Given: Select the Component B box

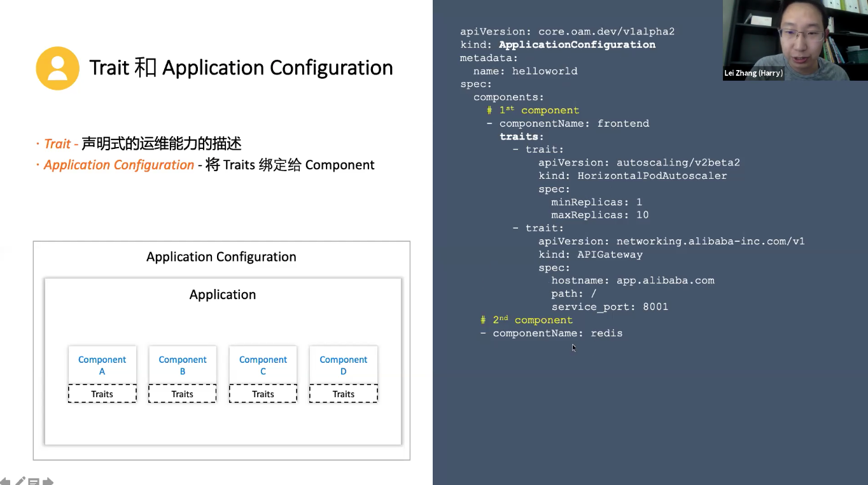Looking at the screenshot, I should (183, 365).
